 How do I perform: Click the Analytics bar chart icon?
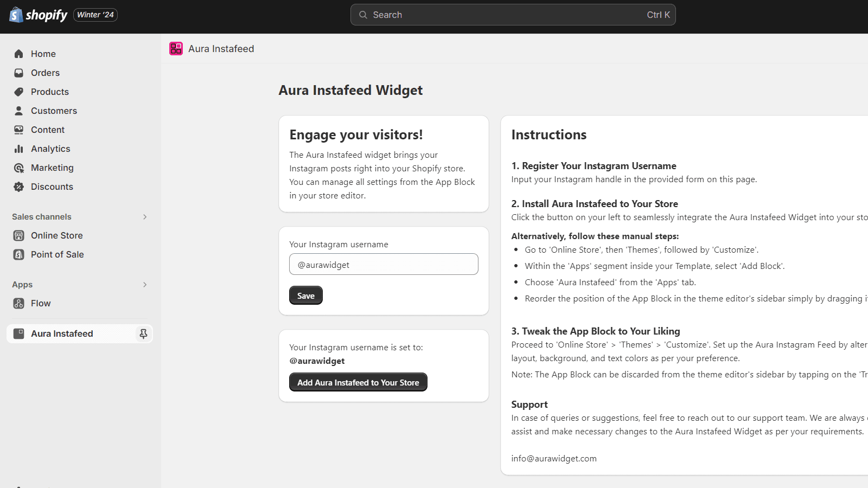point(19,149)
